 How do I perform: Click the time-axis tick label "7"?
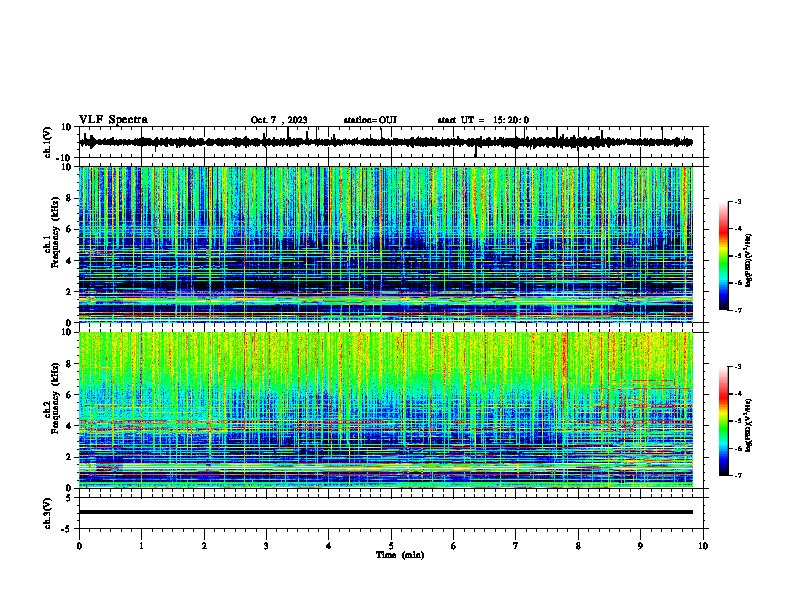click(516, 546)
